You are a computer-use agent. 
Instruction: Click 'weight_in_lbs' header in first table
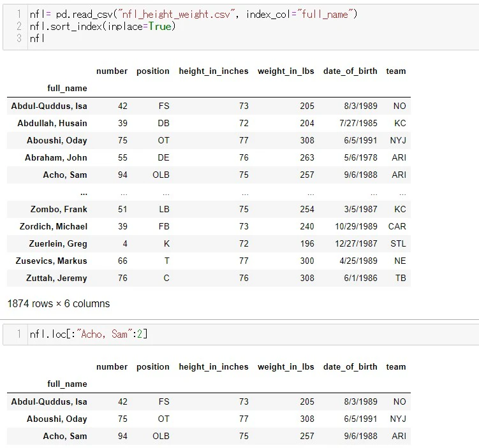coord(286,71)
